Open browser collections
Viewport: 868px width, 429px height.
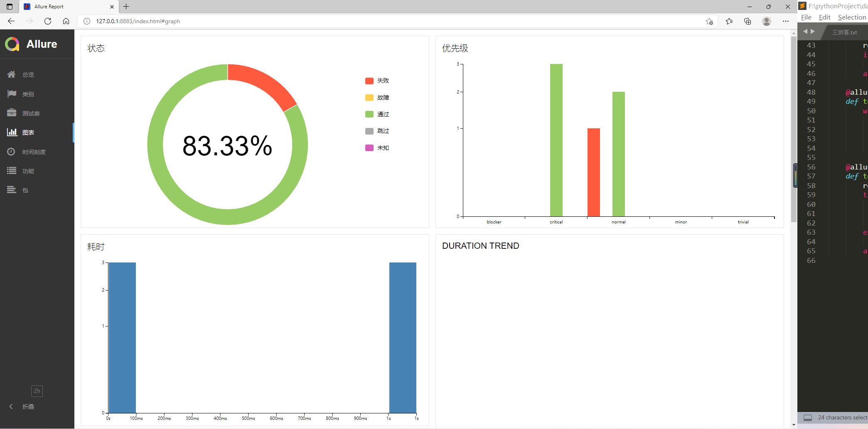coord(748,21)
